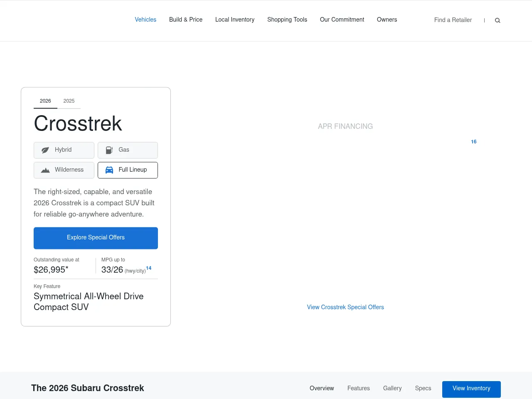Click the search magnifier icon
This screenshot has height=399, width=532.
(498, 20)
